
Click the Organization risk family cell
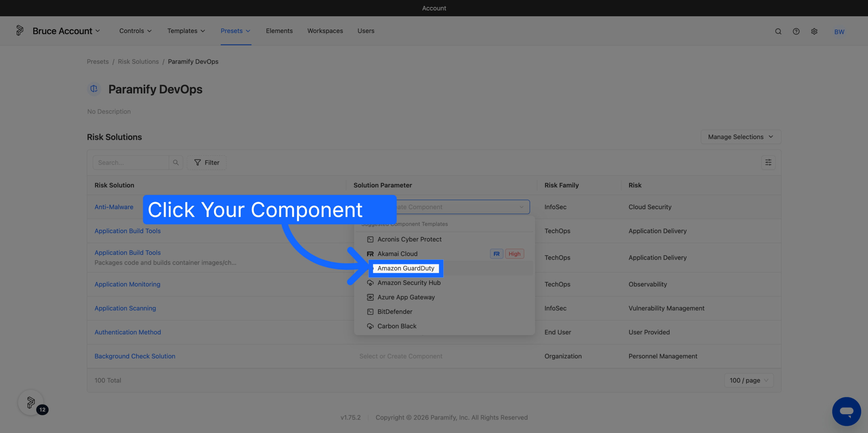coord(563,356)
